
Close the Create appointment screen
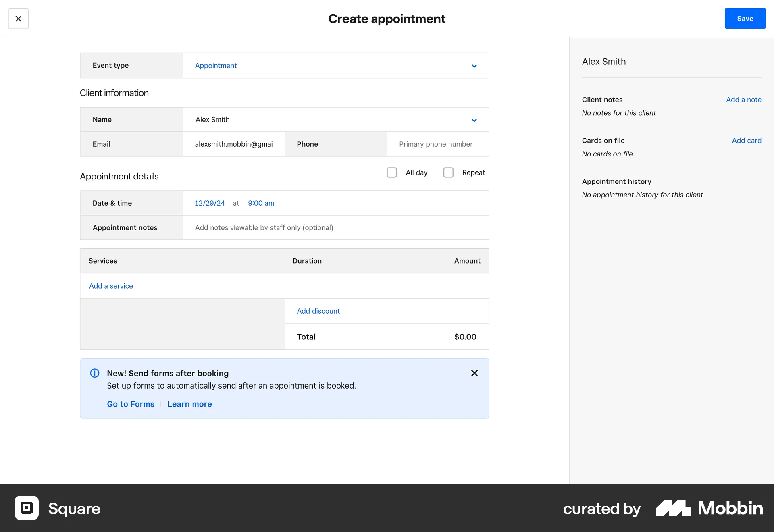pyautogui.click(x=19, y=19)
